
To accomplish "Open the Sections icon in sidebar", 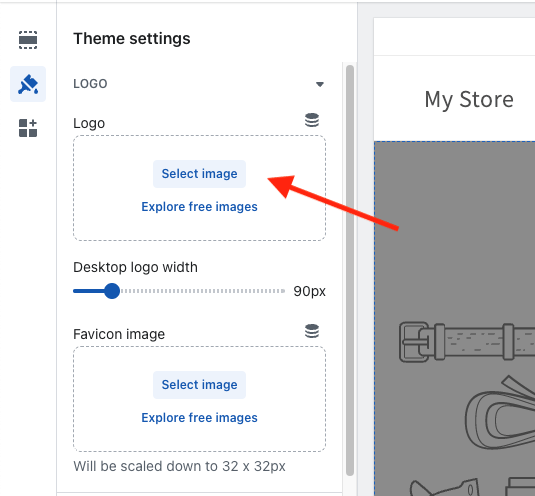I will (28, 40).
